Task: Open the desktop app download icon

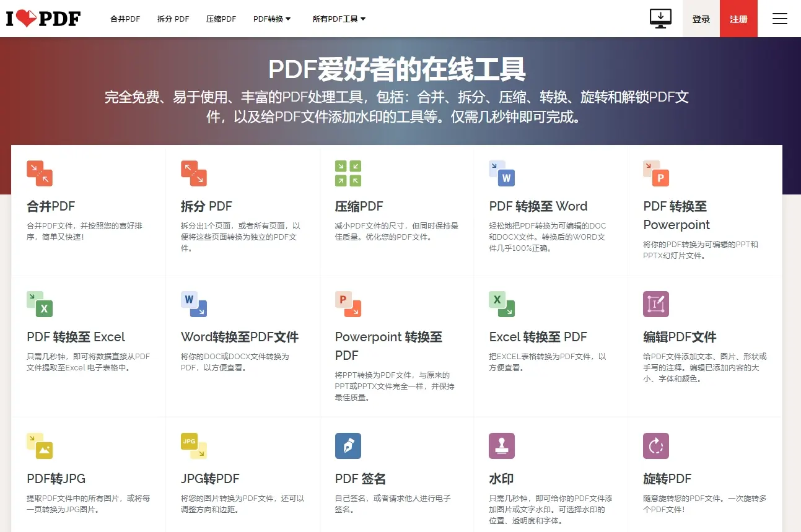Action: coord(660,19)
